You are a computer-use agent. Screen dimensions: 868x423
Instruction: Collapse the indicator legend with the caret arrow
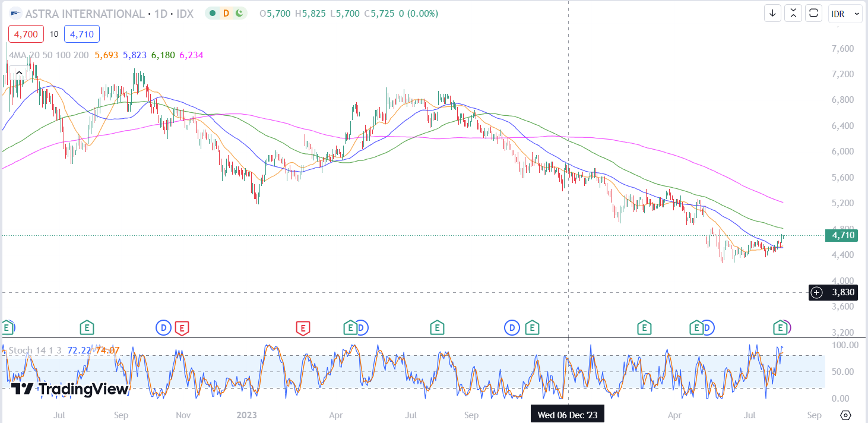coord(19,73)
